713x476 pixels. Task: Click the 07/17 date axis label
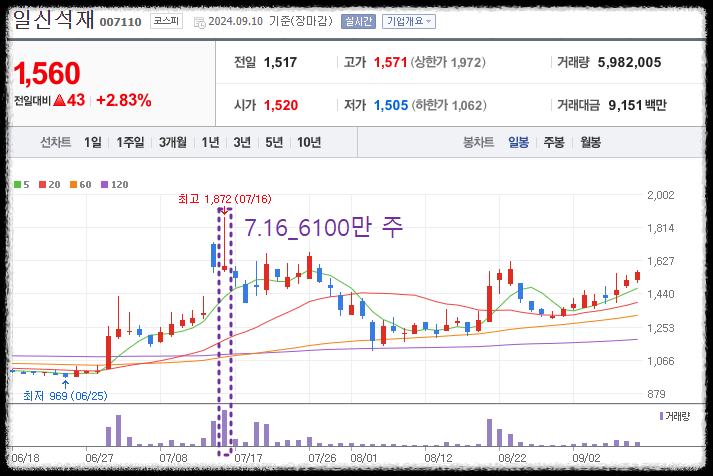click(x=248, y=458)
